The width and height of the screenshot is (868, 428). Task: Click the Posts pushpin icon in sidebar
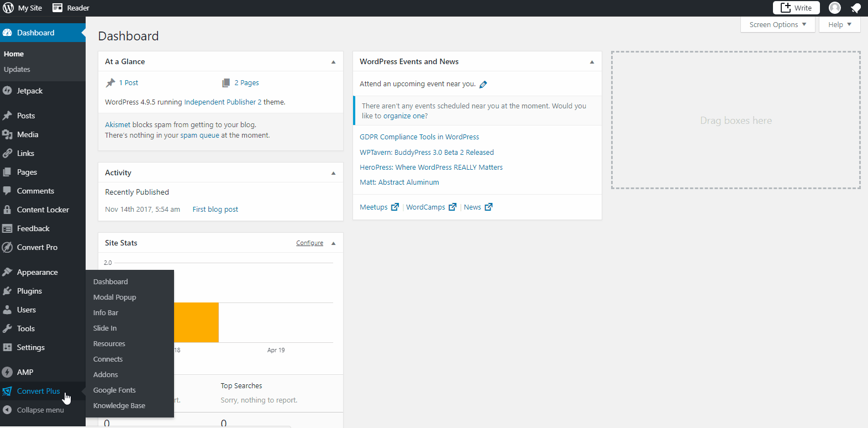click(7, 116)
